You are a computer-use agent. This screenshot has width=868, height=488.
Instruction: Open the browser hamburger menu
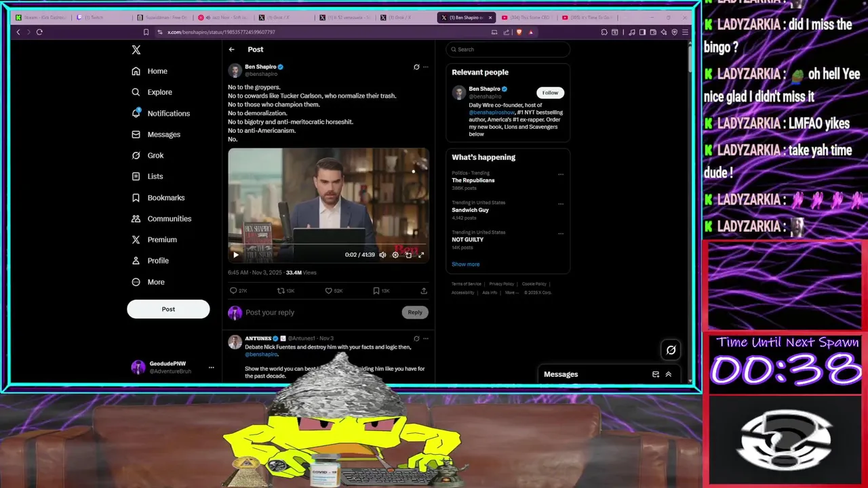pos(686,32)
